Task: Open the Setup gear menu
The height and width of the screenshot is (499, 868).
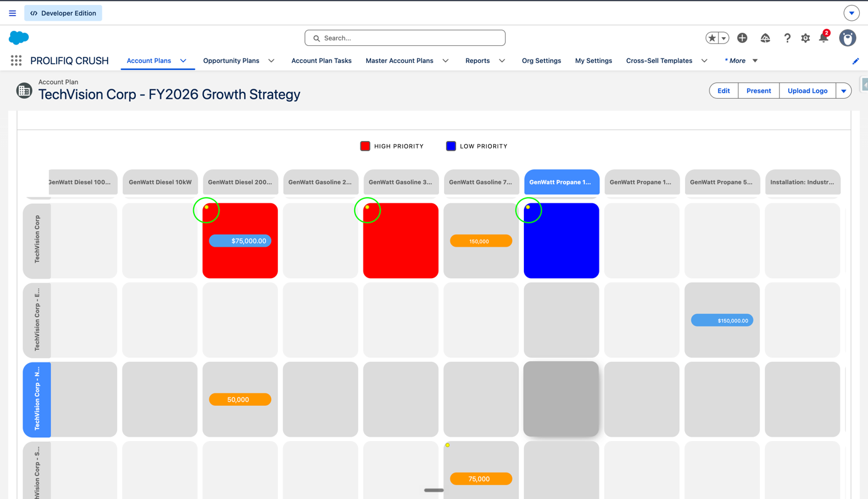Action: 806,38
